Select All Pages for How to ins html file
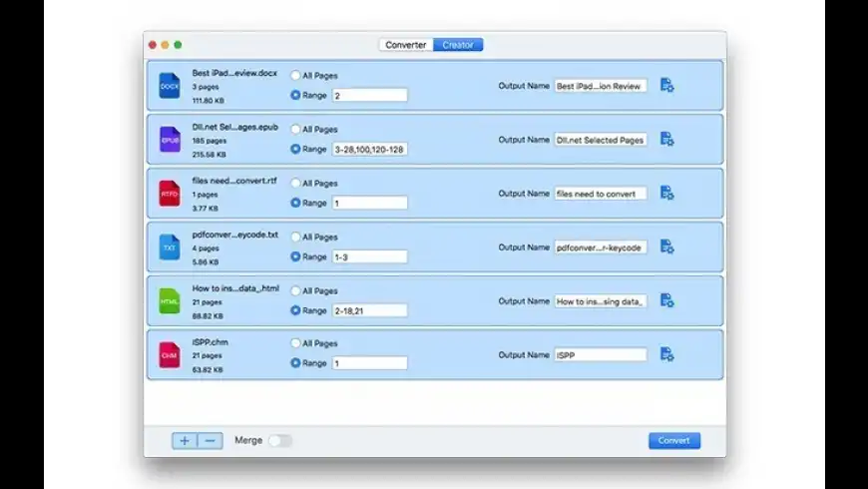Viewport: 868px width, 489px height. point(295,290)
